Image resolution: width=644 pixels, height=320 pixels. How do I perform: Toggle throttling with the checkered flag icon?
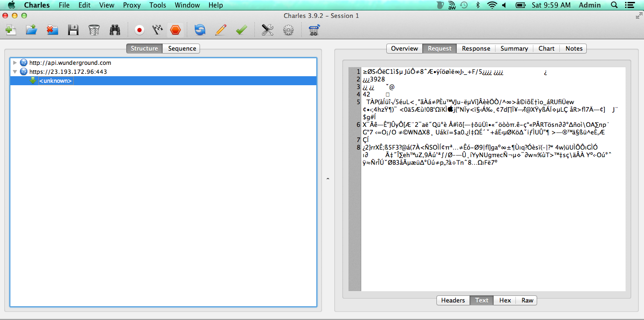(157, 30)
